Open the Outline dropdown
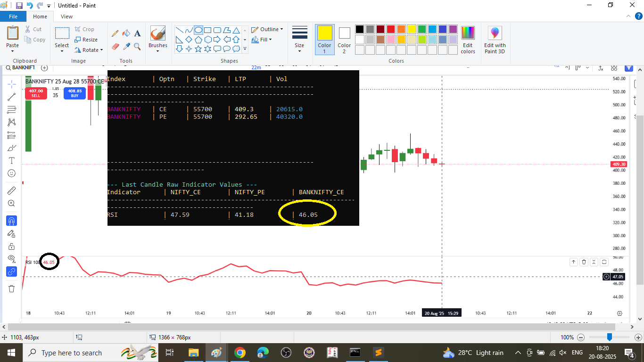644x362 pixels. pos(267,29)
